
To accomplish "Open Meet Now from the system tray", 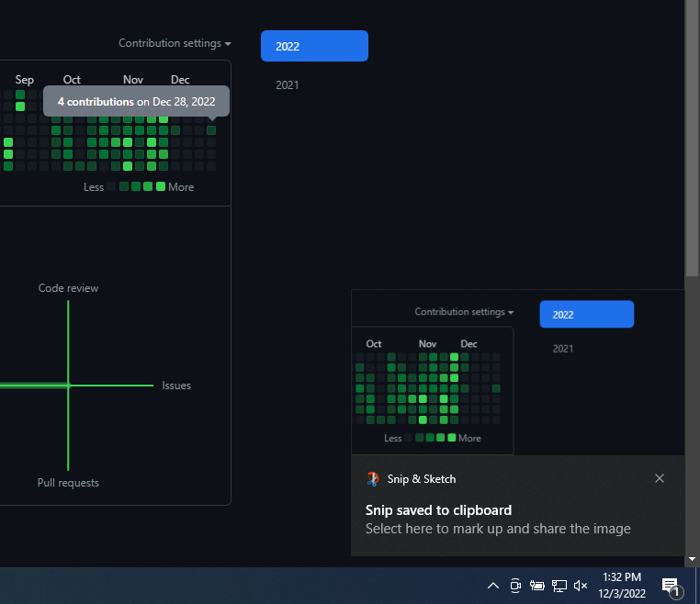I will click(515, 586).
